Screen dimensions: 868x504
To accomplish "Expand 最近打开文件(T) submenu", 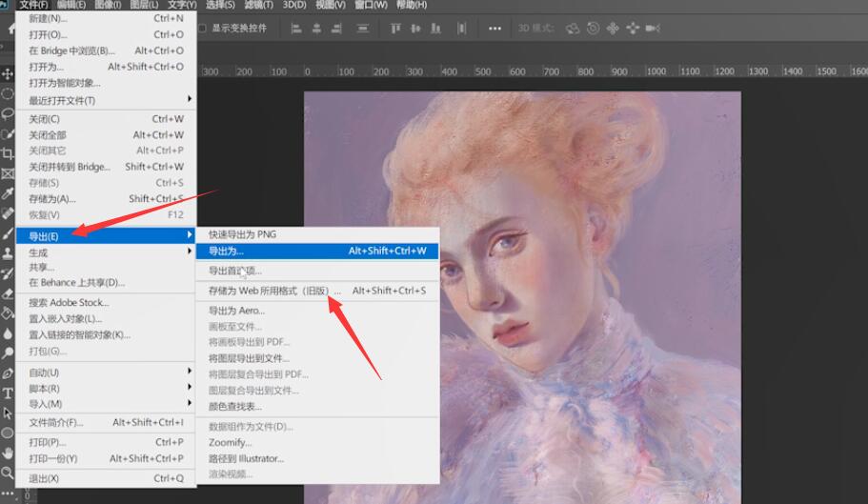I will click(105, 100).
